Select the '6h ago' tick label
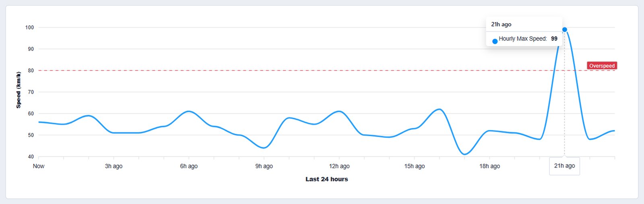 (189, 166)
